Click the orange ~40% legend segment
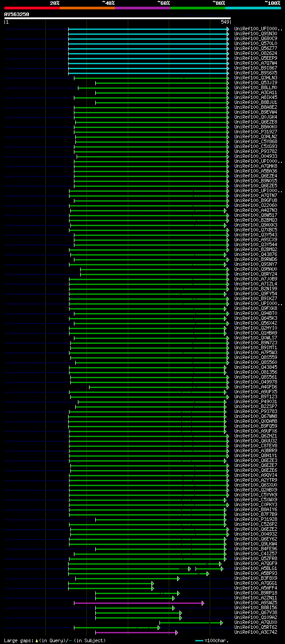 pos(87,8)
